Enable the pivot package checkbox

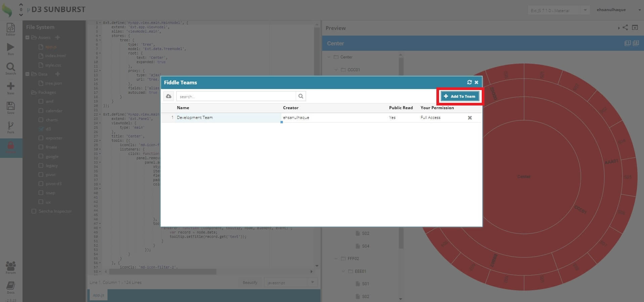tap(41, 174)
